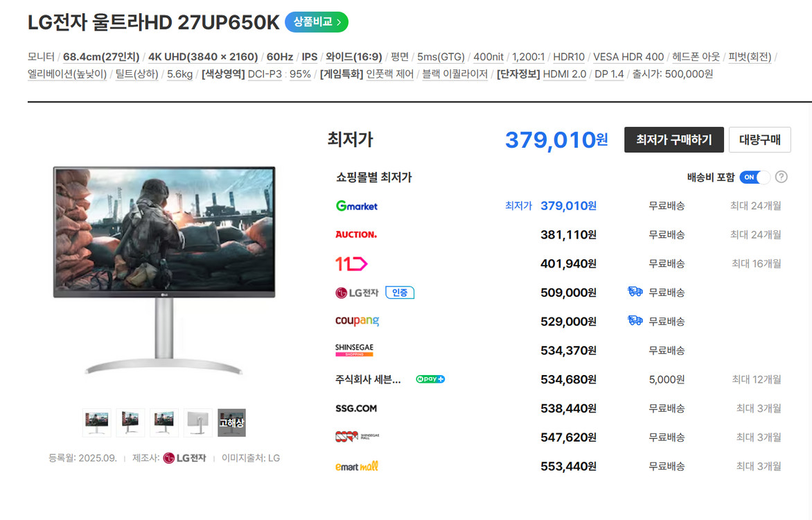Open the 538,440원 SSG.COM price
Viewport: 812px width, 520px height.
[569, 409]
